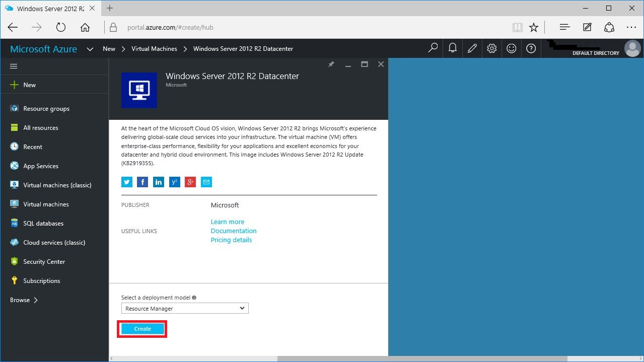Open a new browser tab

[110, 8]
